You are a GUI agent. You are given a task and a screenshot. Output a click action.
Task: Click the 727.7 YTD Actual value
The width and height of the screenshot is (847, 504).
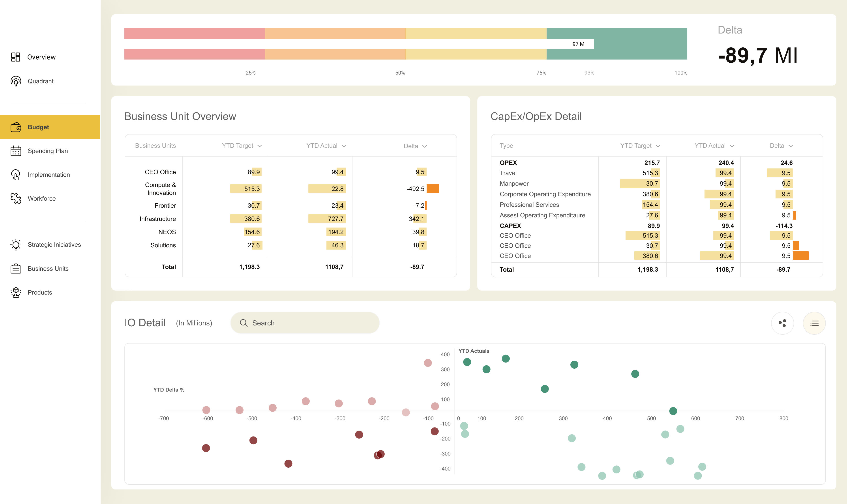tap(335, 219)
